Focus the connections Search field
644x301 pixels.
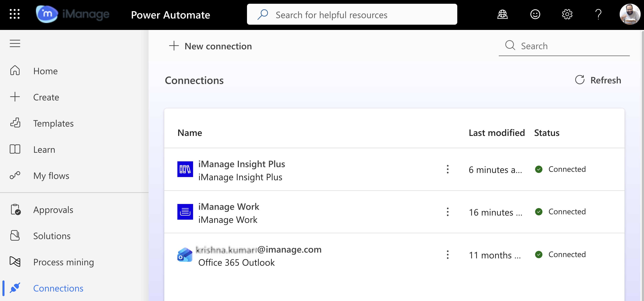click(x=564, y=46)
